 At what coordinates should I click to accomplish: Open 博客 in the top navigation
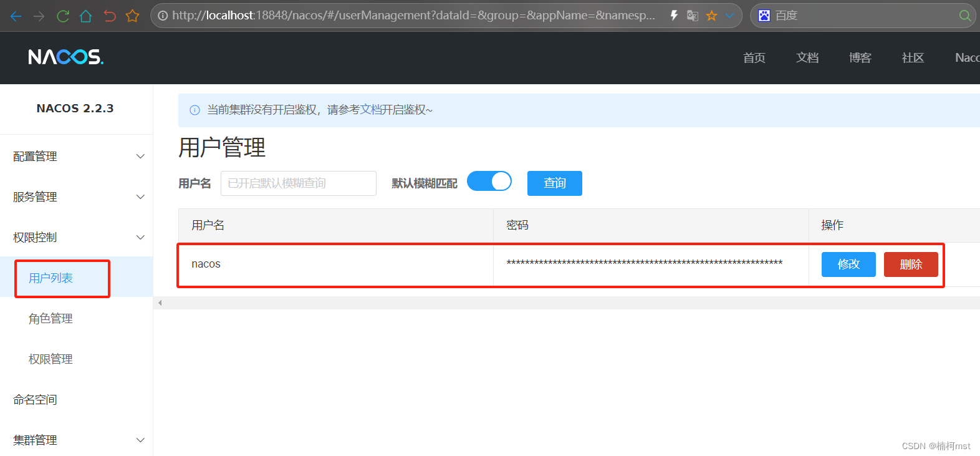[x=860, y=58]
